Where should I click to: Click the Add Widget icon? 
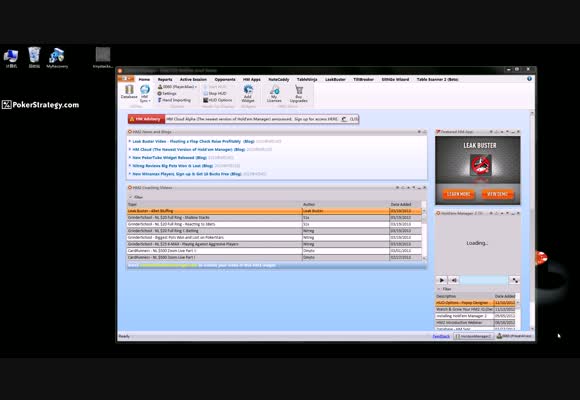248,93
